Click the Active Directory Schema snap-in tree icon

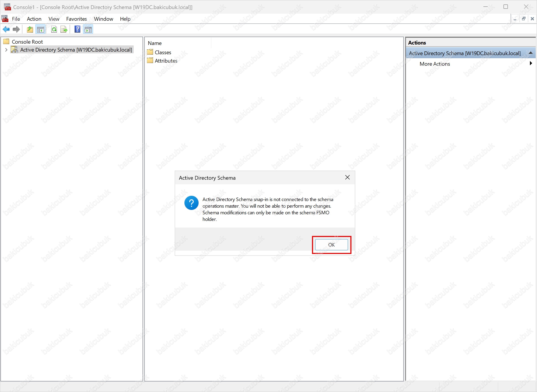[15, 50]
